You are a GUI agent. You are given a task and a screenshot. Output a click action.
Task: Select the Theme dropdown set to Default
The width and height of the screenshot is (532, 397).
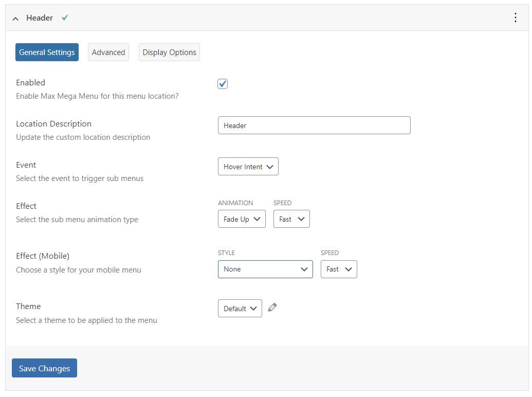point(240,309)
